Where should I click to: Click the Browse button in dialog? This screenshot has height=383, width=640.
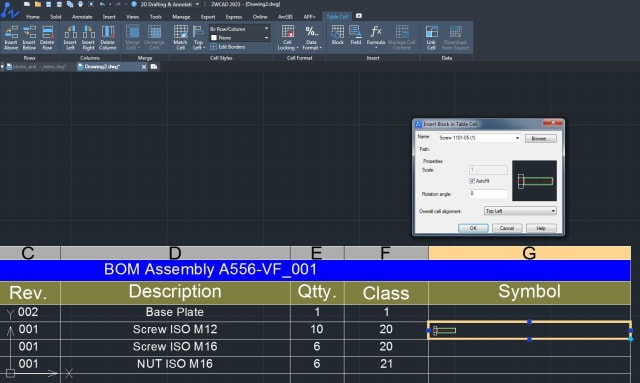pos(540,138)
